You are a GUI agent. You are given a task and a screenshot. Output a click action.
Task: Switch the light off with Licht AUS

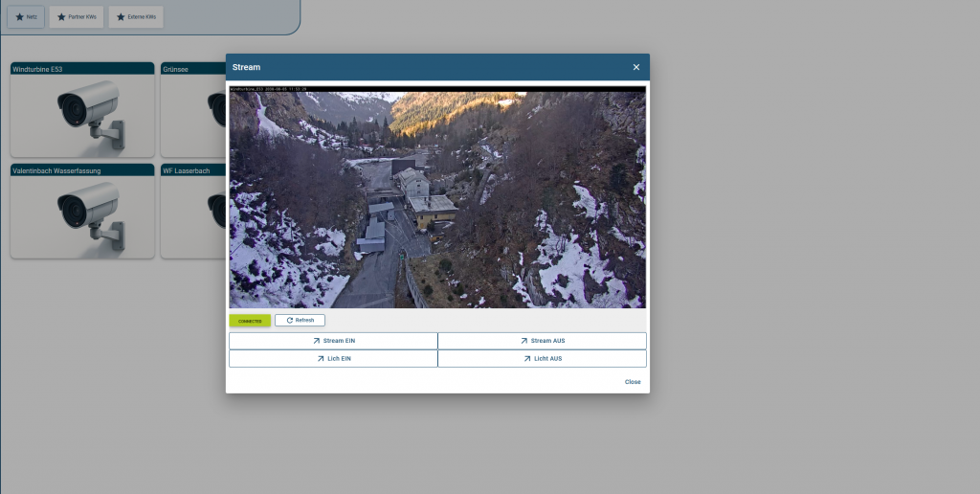tap(542, 359)
